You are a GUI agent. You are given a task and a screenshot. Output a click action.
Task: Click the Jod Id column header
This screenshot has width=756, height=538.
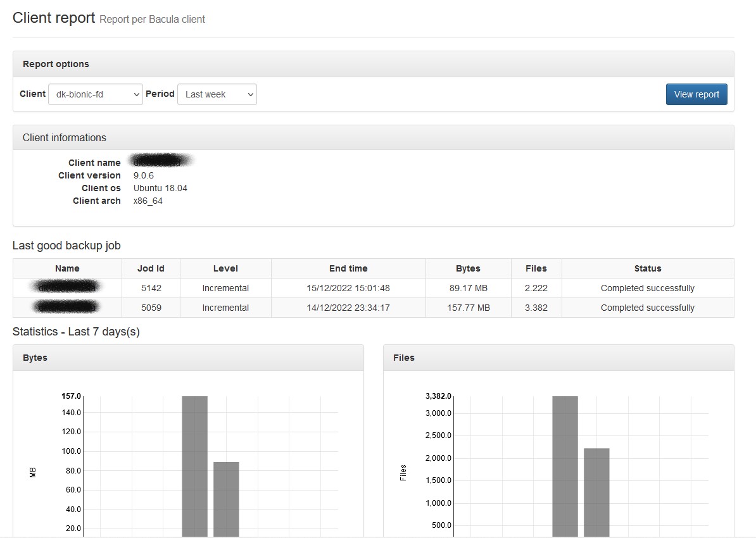pyautogui.click(x=151, y=268)
